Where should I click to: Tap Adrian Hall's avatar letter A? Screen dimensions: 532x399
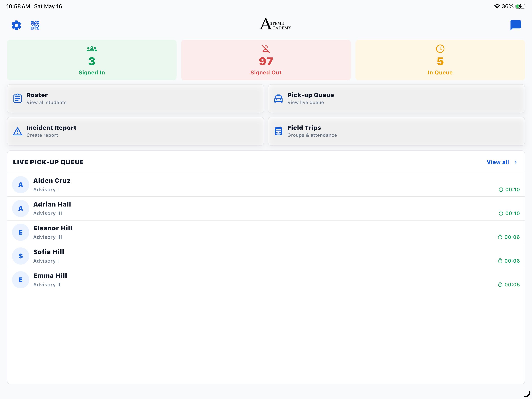21,208
